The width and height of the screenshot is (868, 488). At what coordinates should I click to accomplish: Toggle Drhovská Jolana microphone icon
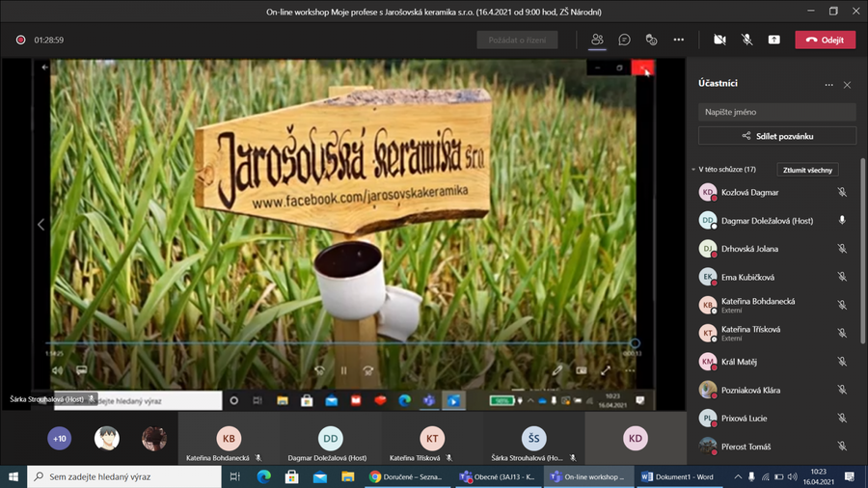pos(841,249)
